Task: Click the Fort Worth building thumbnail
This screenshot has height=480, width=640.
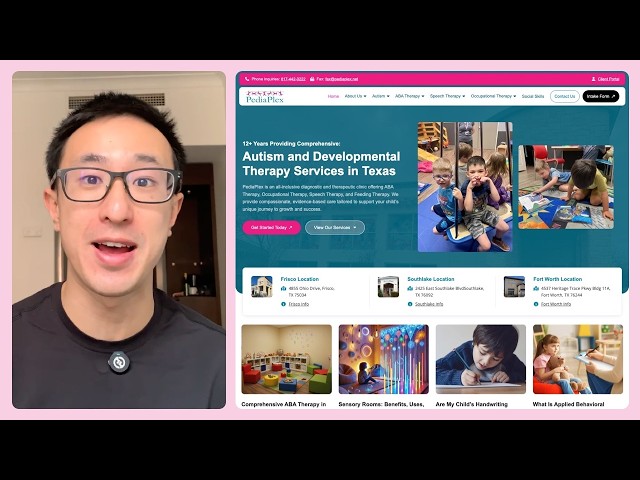Action: pyautogui.click(x=514, y=287)
